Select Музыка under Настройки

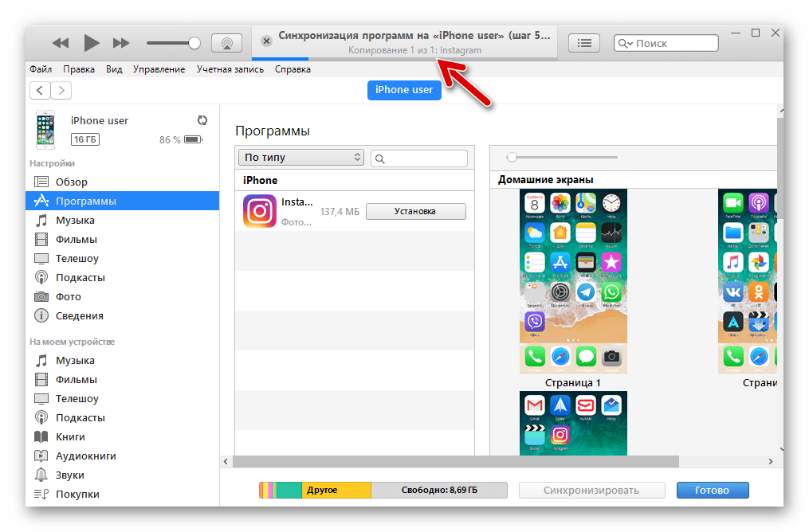pos(122,220)
